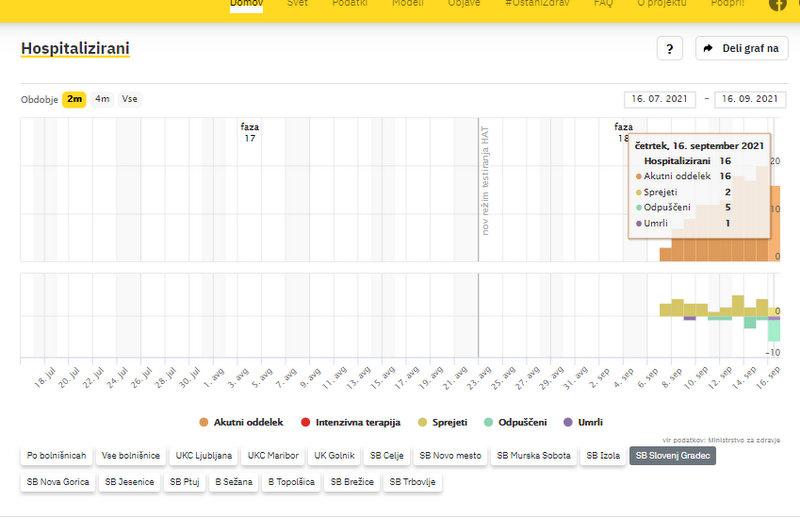
Task: Open the Svet menu item
Action: [298, 4]
